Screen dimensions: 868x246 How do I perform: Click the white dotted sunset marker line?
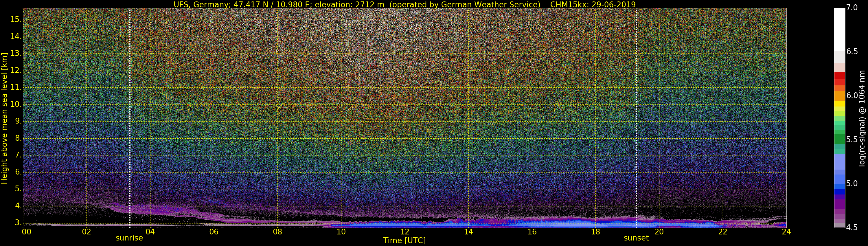[x=636, y=118]
